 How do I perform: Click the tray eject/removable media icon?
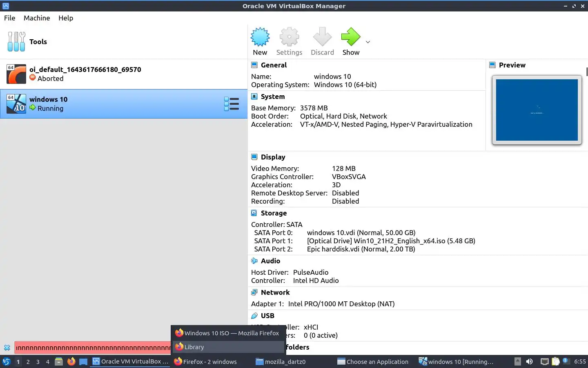click(517, 361)
